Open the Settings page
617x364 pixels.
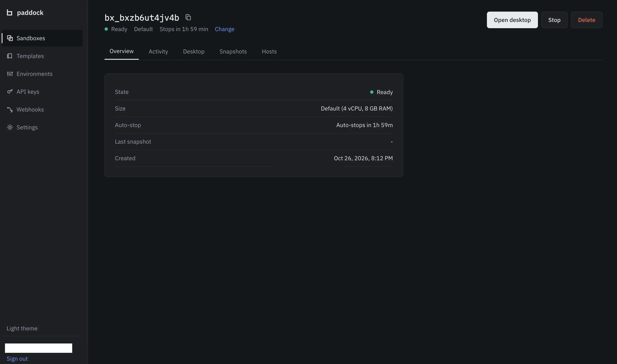point(42,127)
